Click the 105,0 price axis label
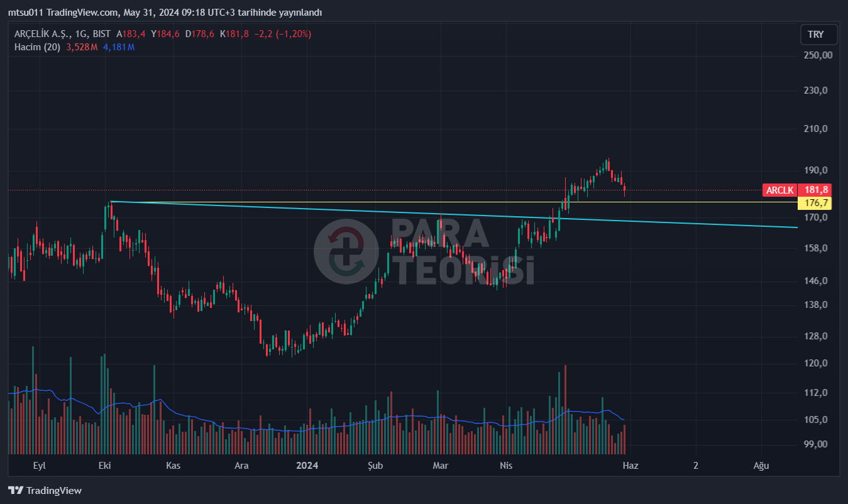The width and height of the screenshot is (848, 504). pyautogui.click(x=816, y=420)
